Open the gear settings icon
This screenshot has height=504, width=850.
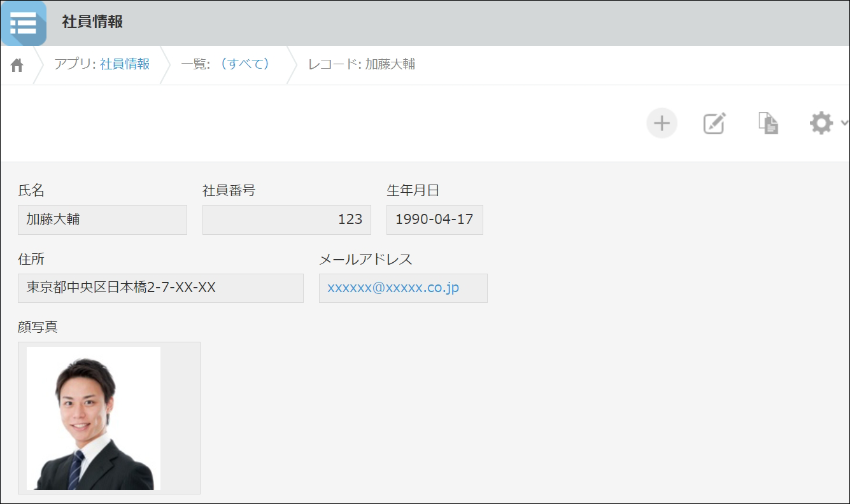[821, 123]
